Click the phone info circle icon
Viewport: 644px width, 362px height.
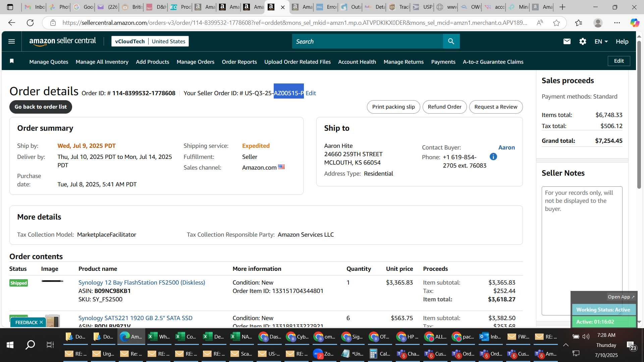pos(493,157)
